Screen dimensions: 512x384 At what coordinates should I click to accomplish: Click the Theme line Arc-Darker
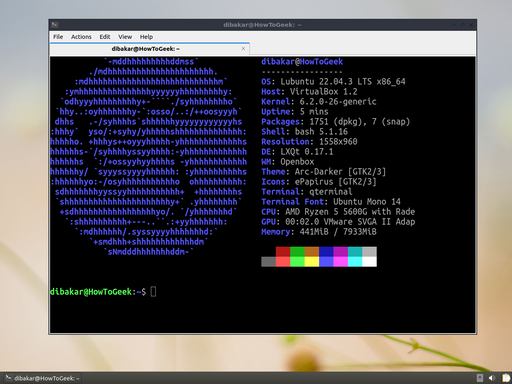pyautogui.click(x=324, y=172)
